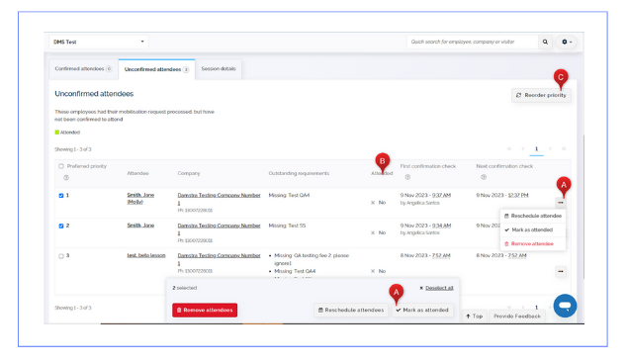Click help icon under Preferred priority
The height and width of the screenshot is (364, 626).
[x=66, y=178]
